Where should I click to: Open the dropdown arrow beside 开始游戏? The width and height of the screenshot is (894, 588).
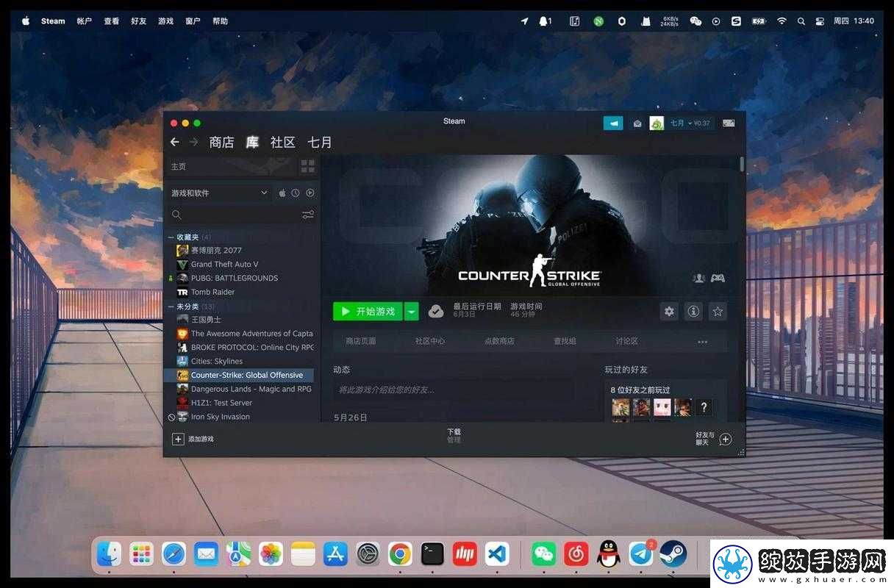click(x=412, y=312)
